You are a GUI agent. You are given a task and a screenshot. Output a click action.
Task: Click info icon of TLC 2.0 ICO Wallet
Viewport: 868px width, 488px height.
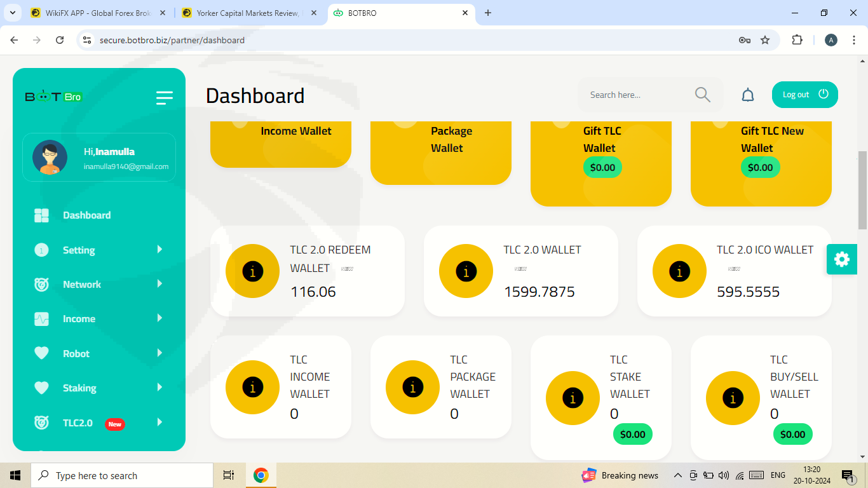[x=679, y=271]
